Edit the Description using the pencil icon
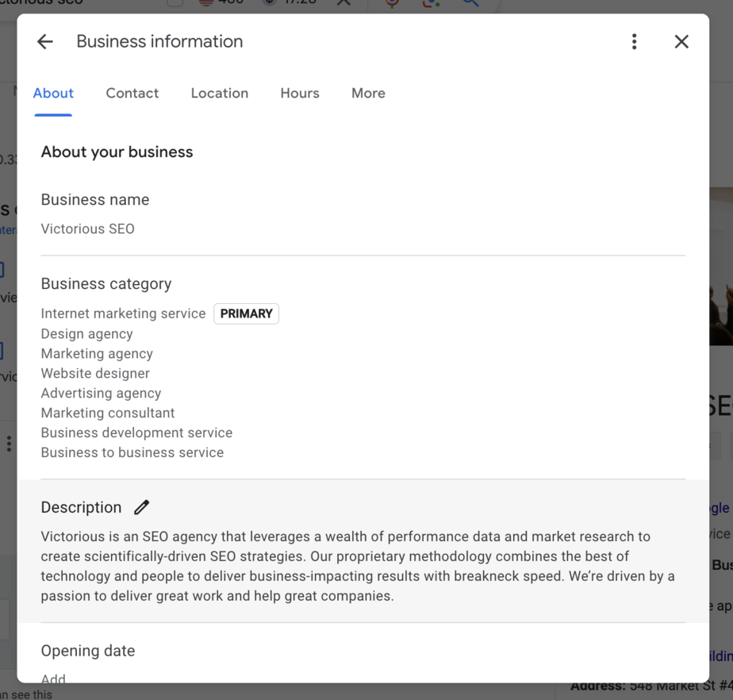The width and height of the screenshot is (733, 700). pyautogui.click(x=141, y=507)
